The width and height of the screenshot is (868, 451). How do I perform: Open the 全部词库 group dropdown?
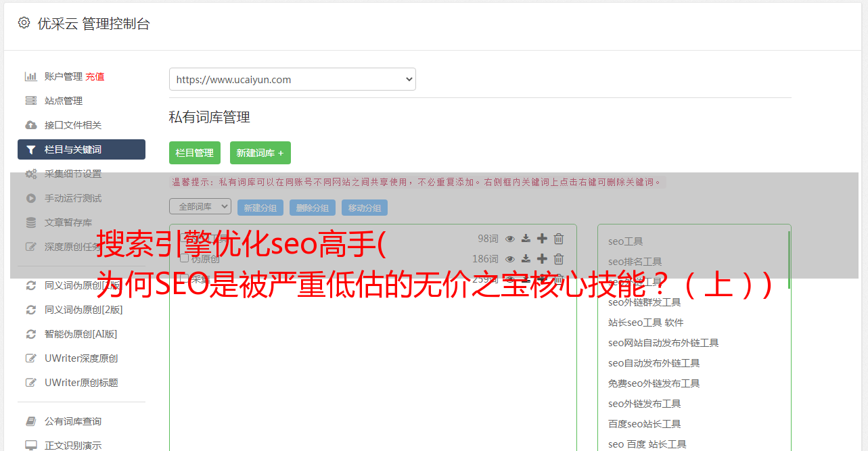click(200, 206)
